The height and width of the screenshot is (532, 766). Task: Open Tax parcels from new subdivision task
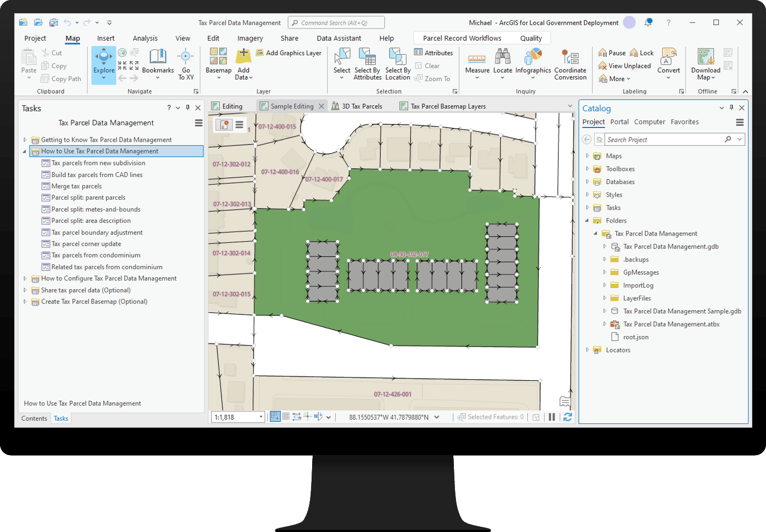click(x=98, y=163)
